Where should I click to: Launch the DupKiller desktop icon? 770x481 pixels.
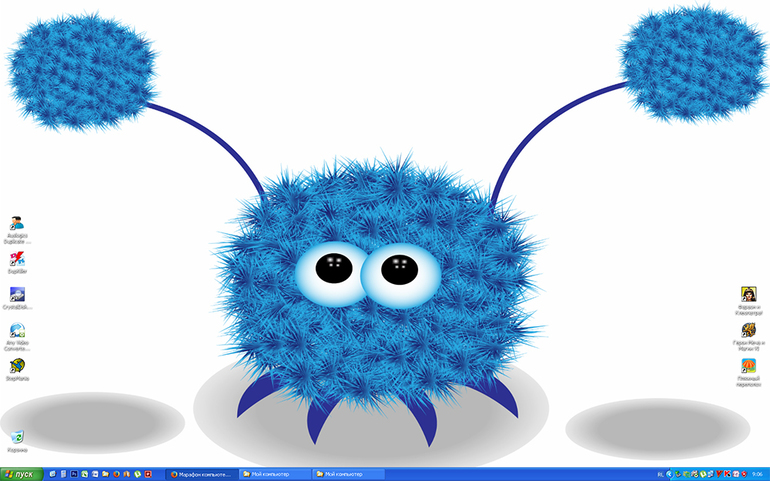pos(17,259)
